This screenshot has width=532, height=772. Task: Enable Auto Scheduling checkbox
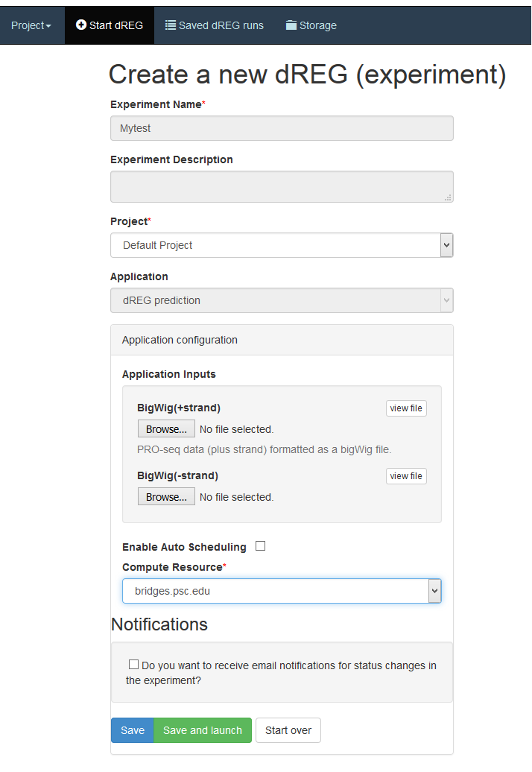click(260, 546)
